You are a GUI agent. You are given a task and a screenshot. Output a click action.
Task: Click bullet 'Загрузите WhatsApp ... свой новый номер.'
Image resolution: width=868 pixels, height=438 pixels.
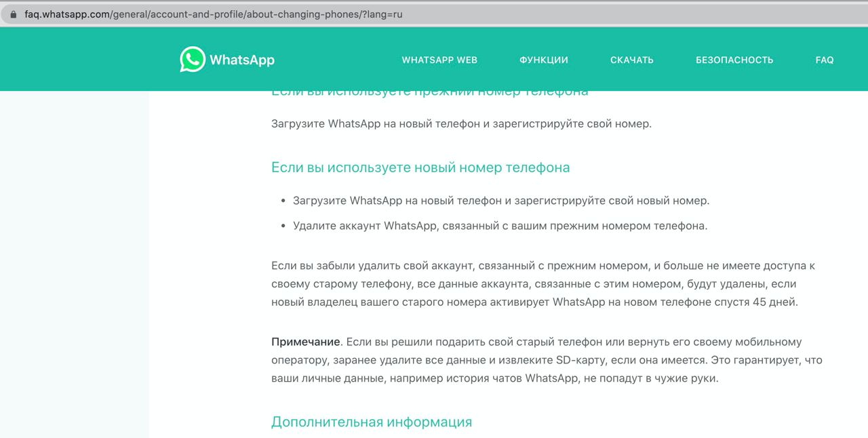[501, 201]
